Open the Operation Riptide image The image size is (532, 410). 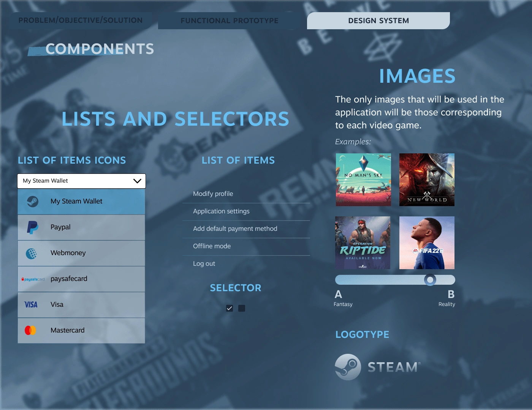(363, 243)
